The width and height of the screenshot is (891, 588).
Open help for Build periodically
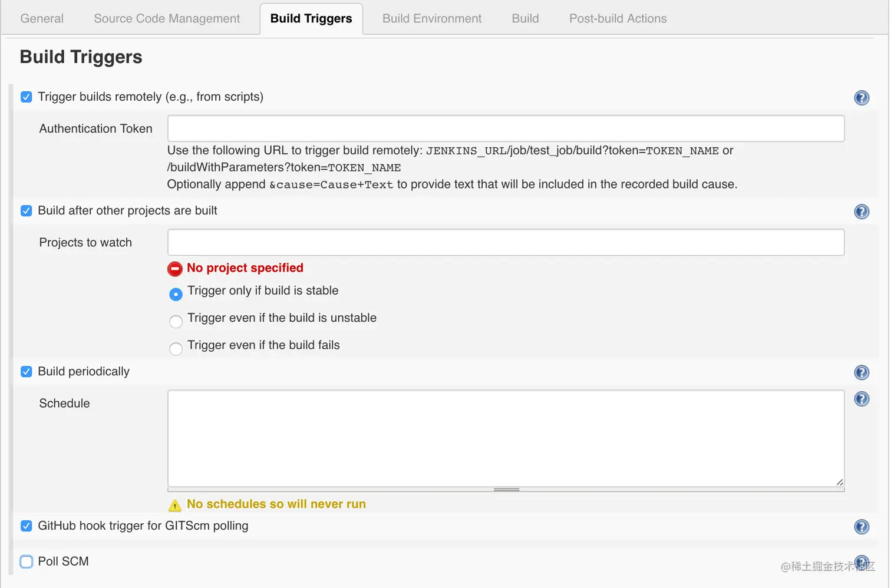pos(861,372)
